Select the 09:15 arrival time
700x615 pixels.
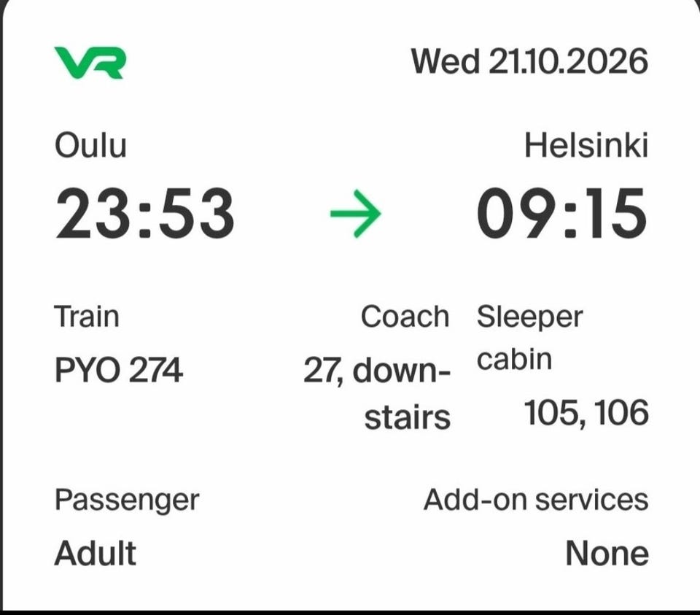coord(561,213)
